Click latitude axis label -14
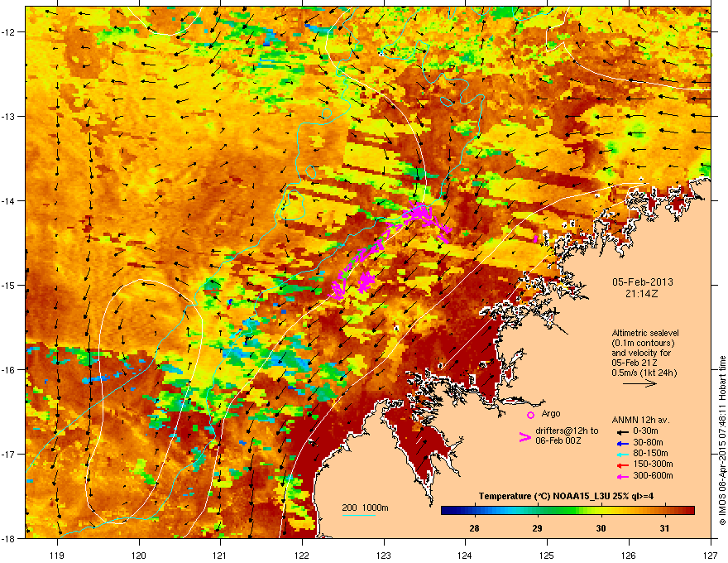This screenshot has width=728, height=563. (x=9, y=200)
